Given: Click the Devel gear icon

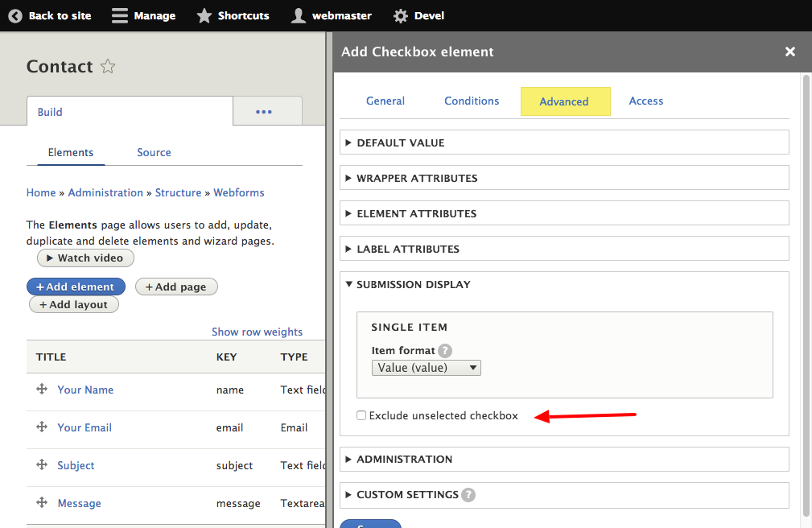Looking at the screenshot, I should coord(400,16).
